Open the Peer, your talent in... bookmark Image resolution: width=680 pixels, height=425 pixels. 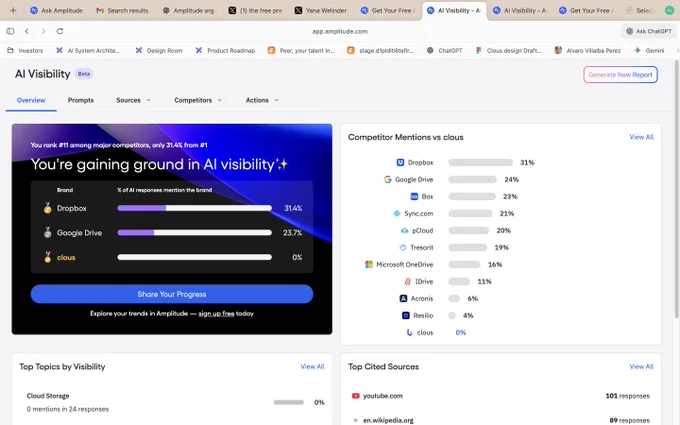pos(301,50)
